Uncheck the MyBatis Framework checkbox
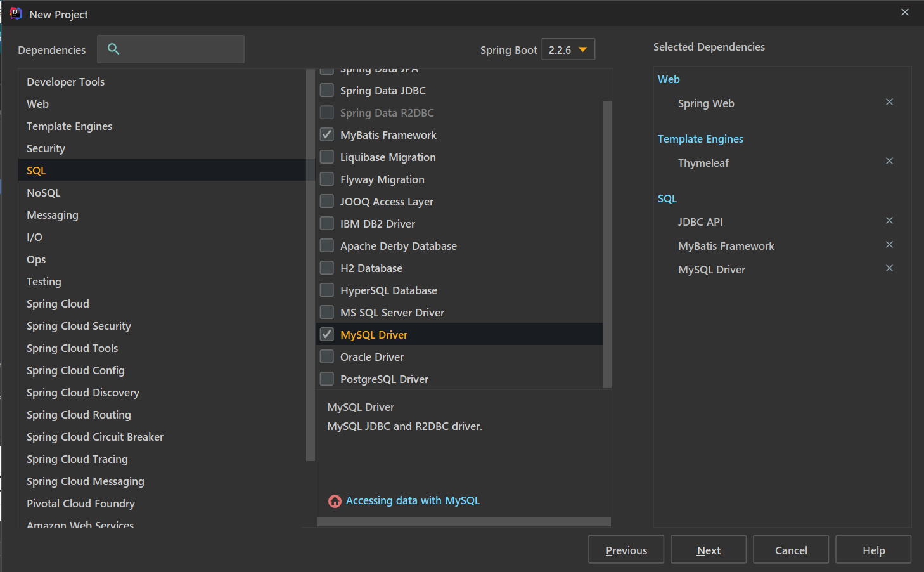The image size is (924, 572). point(327,134)
